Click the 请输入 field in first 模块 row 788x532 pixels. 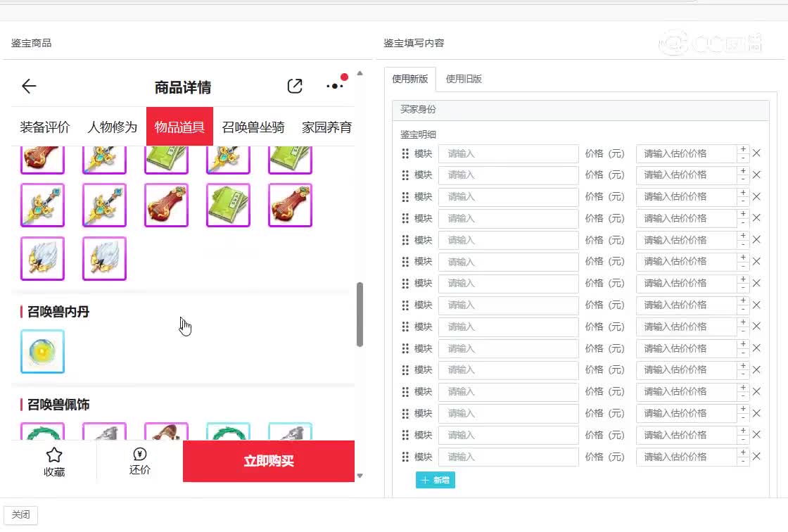(x=508, y=154)
